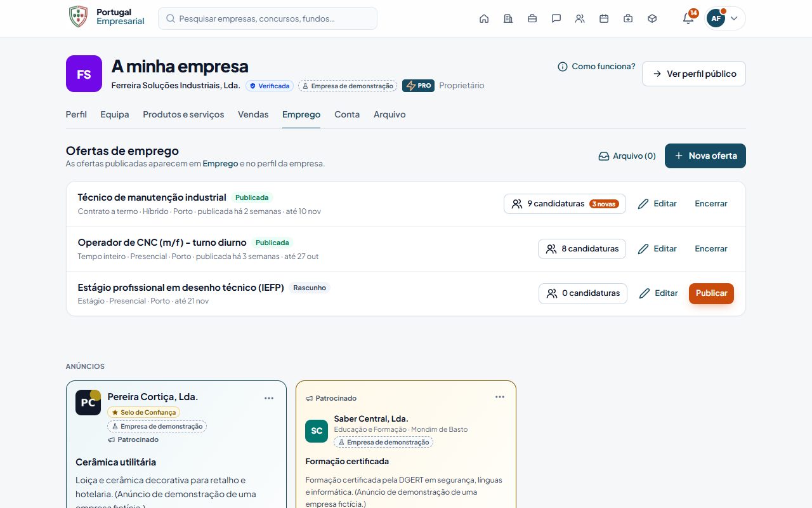
Task: View the 0 candidaturas for the Estágio offer
Action: pos(583,293)
